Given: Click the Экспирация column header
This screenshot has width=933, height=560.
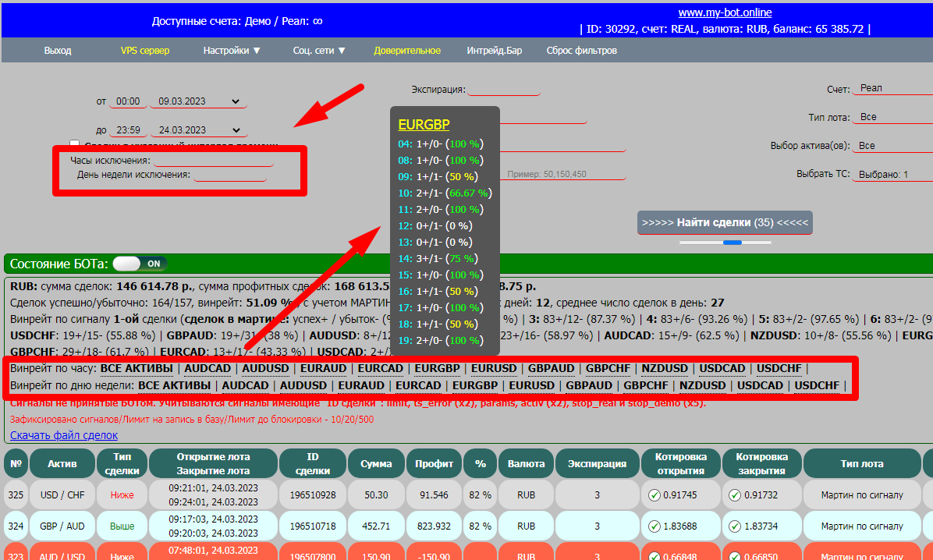Looking at the screenshot, I should (x=597, y=463).
